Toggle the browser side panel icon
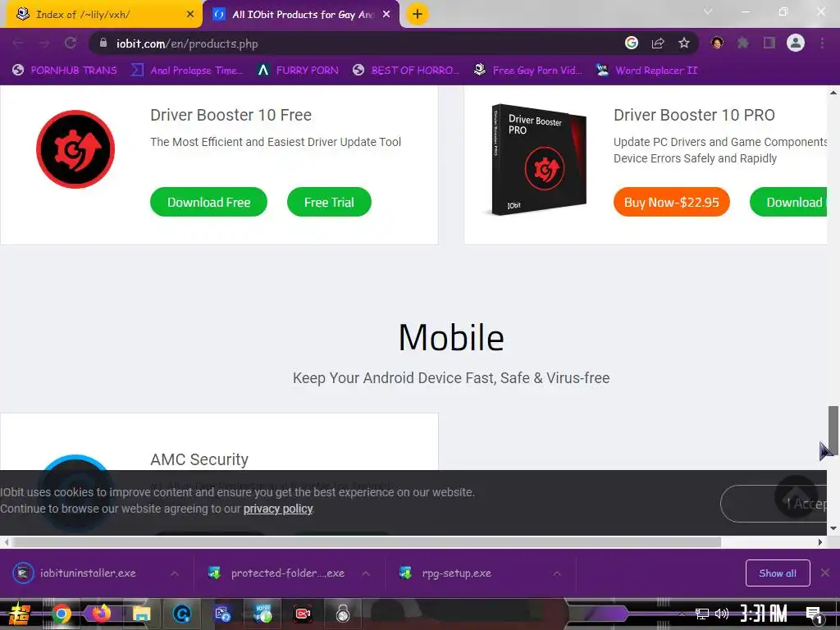Viewport: 840px width, 630px height. click(x=769, y=43)
